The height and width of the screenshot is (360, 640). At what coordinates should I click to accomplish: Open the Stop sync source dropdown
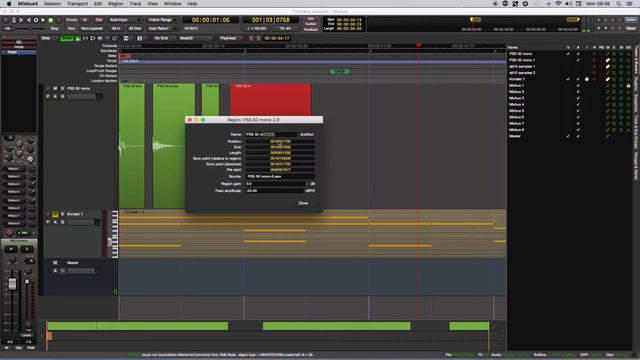click(x=54, y=29)
